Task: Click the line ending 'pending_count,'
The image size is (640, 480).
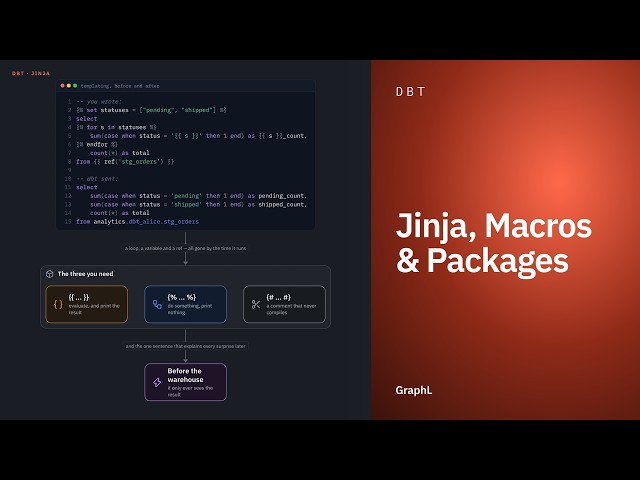Action: coord(198,196)
